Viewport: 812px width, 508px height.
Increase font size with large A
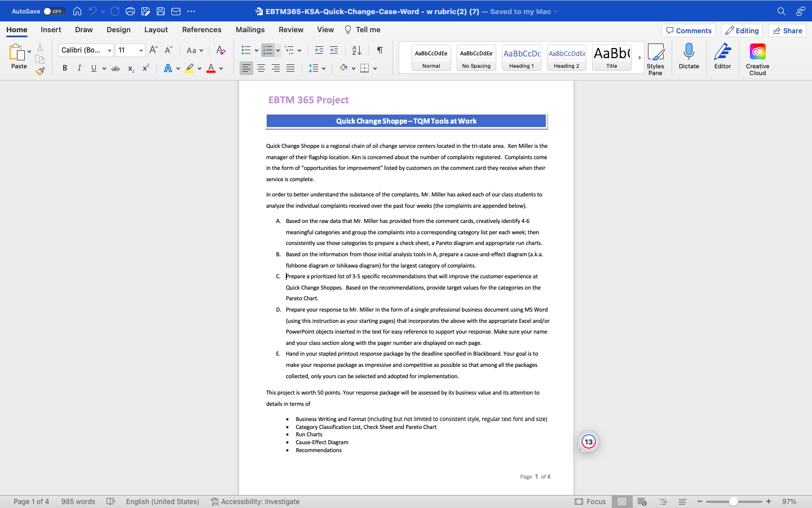tap(153, 50)
